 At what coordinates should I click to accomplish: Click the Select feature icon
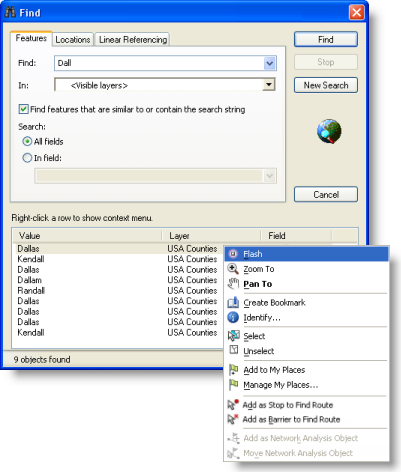click(233, 335)
